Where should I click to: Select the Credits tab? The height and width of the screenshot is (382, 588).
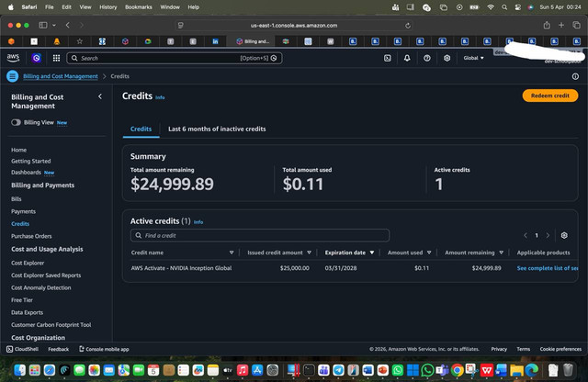[x=141, y=129]
